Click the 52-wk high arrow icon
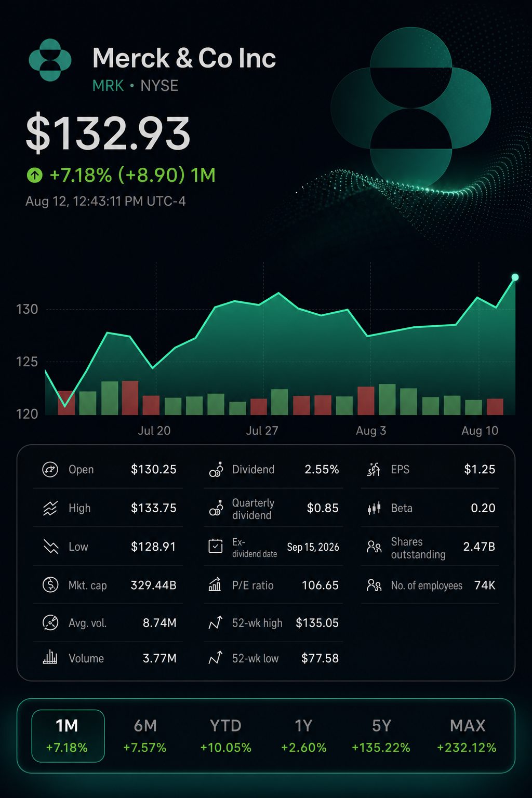 (x=216, y=622)
